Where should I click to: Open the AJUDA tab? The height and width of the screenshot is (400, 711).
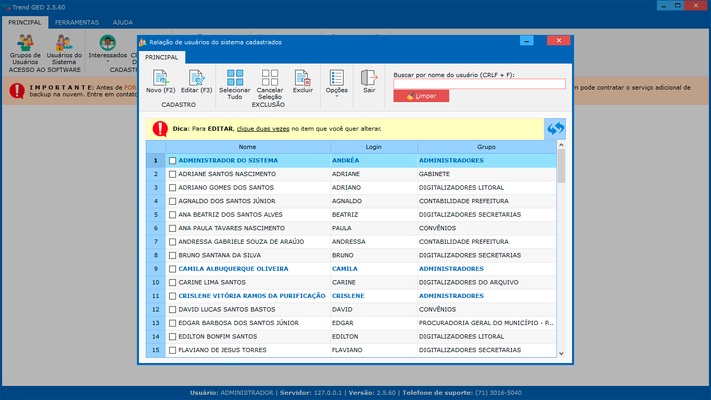pyautogui.click(x=122, y=21)
